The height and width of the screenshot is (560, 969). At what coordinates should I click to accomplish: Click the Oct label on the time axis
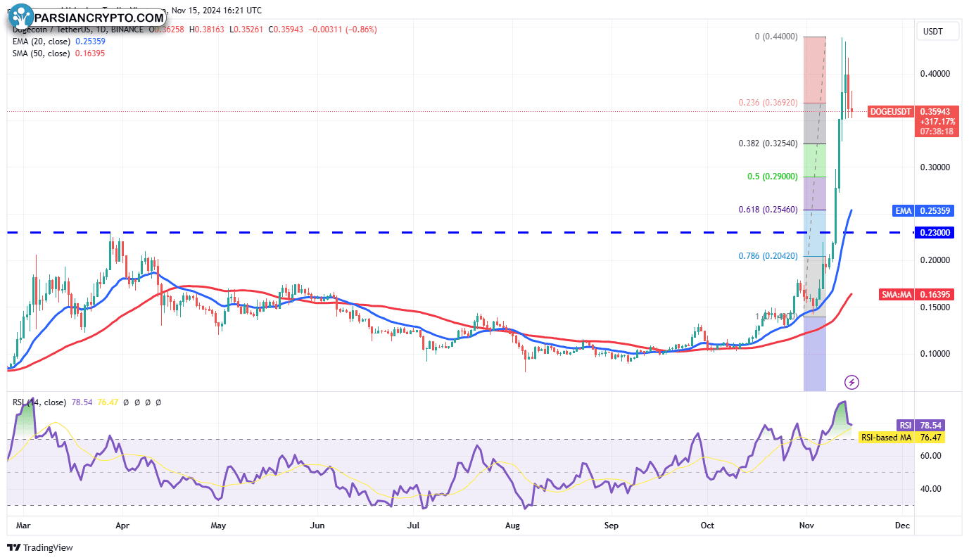[x=707, y=525]
